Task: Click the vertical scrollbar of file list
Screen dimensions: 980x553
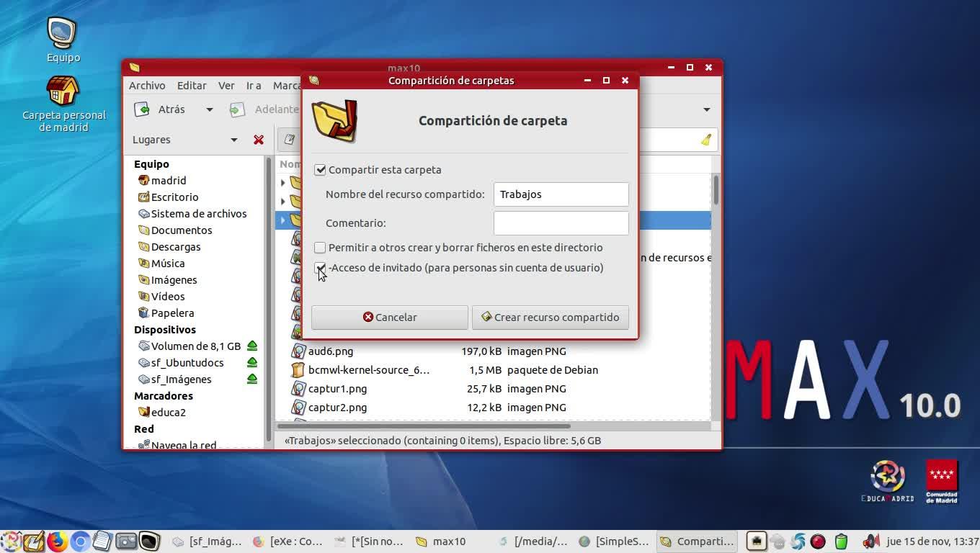Action: [x=716, y=189]
